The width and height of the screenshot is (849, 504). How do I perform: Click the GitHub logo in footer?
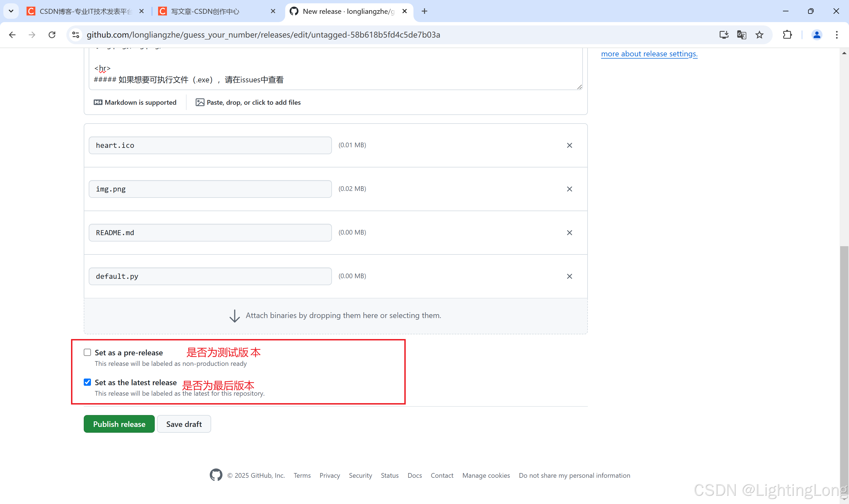(216, 475)
